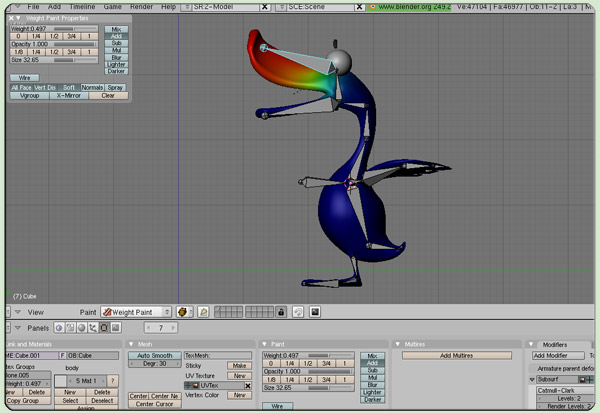
Task: Select the Scene panels context icon
Action: 116,328
